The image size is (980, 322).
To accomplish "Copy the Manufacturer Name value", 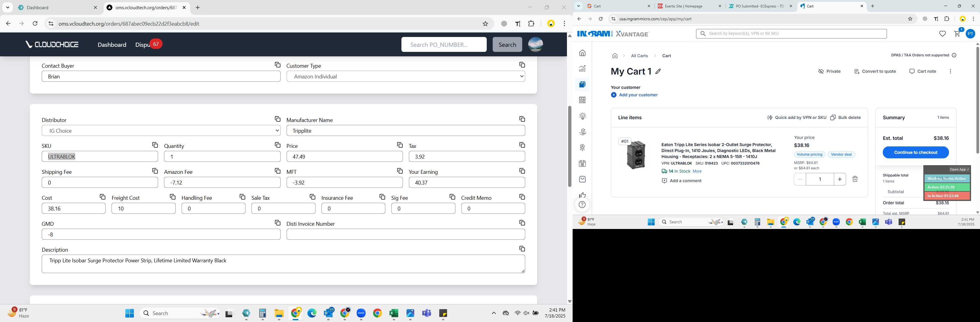I will (x=522, y=119).
